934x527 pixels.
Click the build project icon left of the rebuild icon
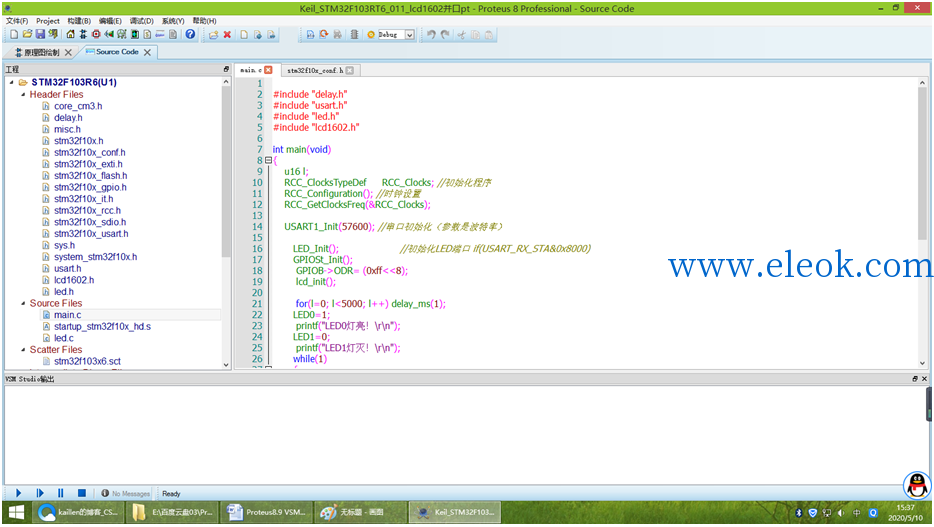[310, 35]
